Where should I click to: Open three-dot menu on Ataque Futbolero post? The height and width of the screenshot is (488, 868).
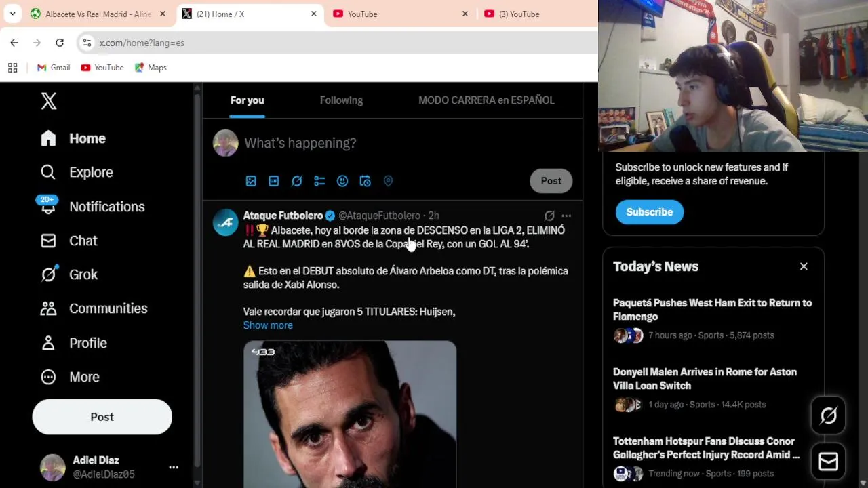coord(566,216)
